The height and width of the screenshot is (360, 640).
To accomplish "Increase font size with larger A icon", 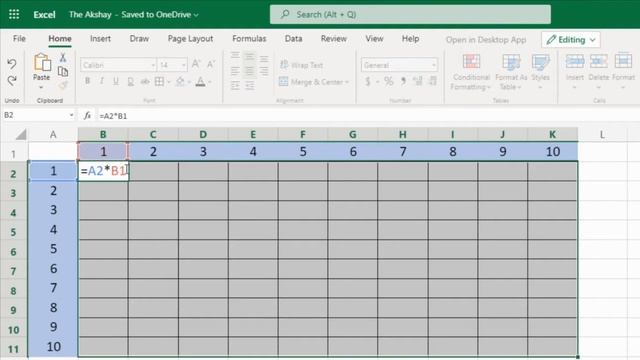I will (196, 64).
